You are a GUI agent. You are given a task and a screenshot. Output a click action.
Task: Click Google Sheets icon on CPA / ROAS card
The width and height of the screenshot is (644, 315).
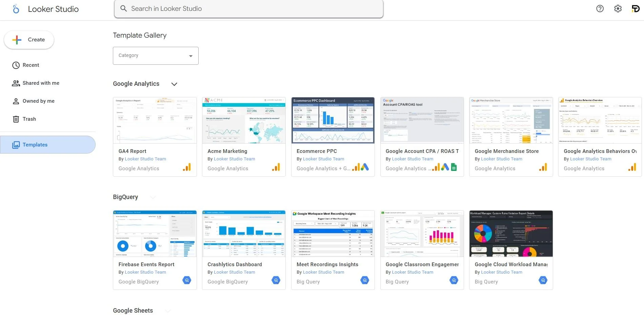454,167
